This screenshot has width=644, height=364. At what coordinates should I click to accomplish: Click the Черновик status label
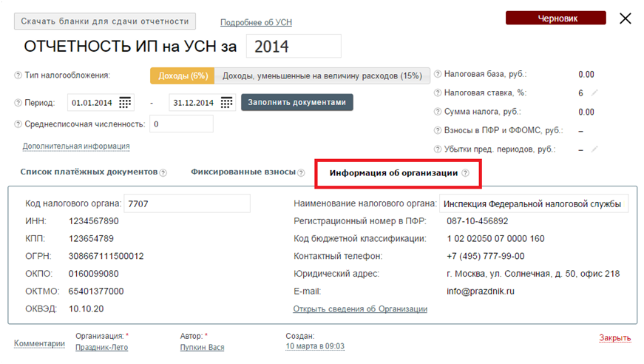click(x=555, y=18)
